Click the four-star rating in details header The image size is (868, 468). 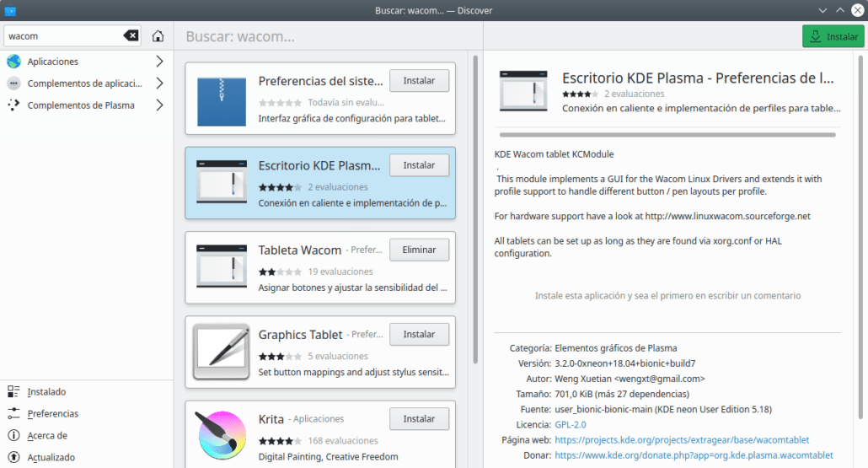point(580,94)
